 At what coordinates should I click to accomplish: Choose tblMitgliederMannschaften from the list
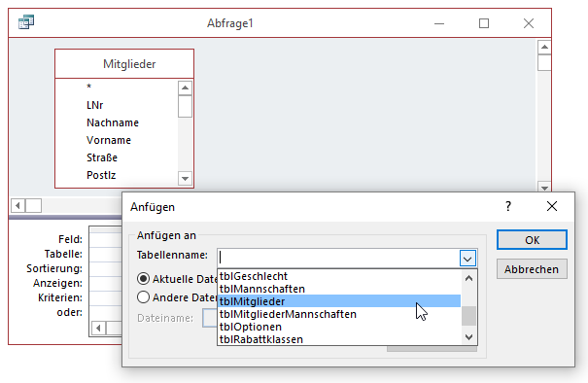click(x=339, y=314)
